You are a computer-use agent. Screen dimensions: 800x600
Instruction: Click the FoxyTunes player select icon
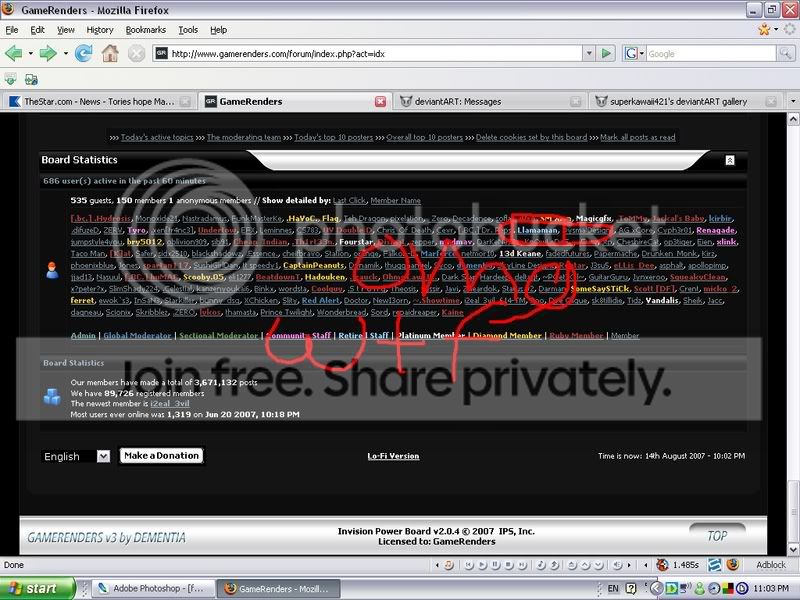coord(448,565)
